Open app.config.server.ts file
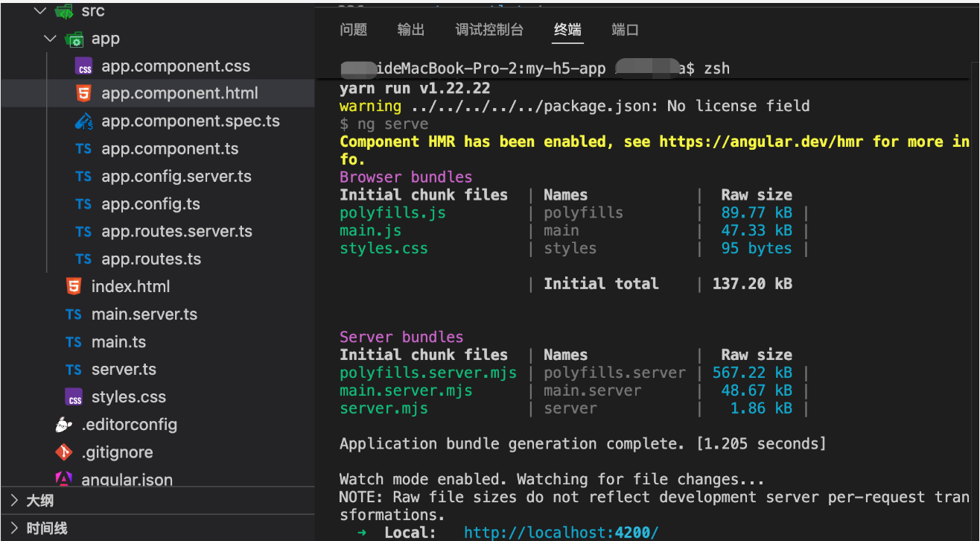Screen dimensions: 980x541 [176, 176]
